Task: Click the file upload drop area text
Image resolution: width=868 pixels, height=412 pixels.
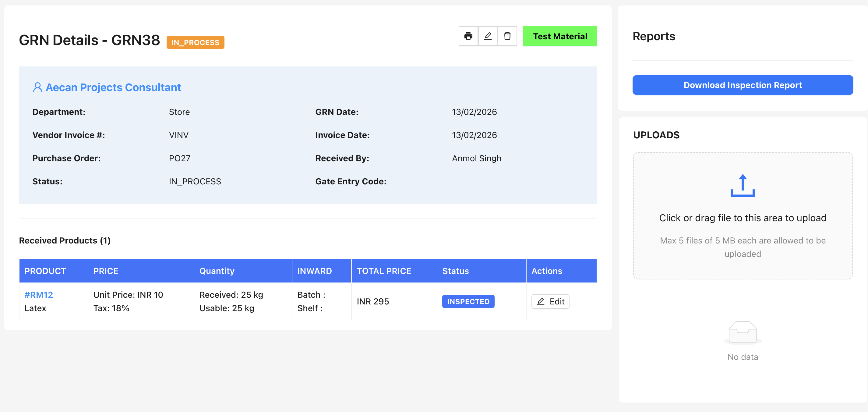Action: point(742,218)
